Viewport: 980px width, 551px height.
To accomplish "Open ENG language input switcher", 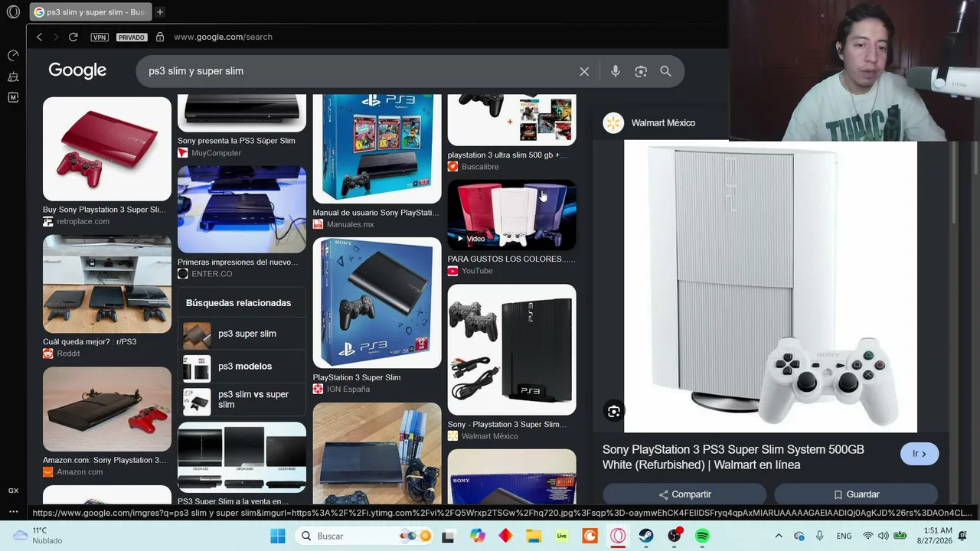I will point(844,536).
